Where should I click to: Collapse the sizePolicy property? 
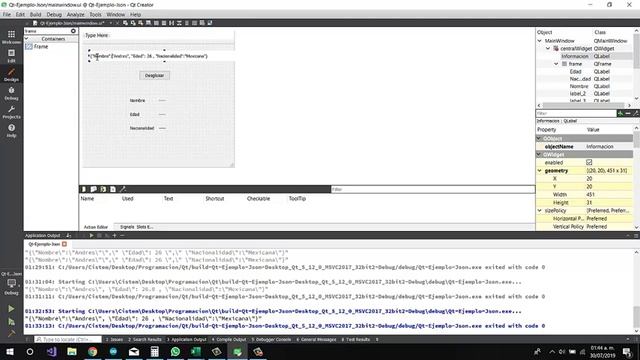coord(540,211)
